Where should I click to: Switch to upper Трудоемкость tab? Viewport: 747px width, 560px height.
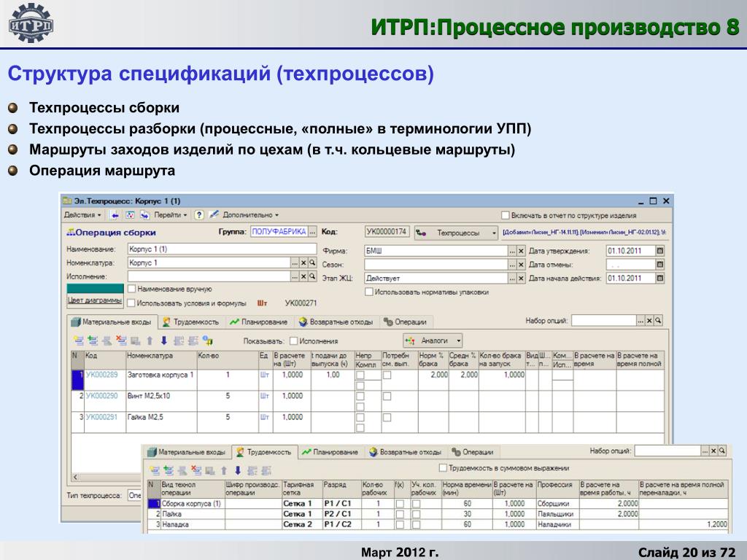click(190, 322)
